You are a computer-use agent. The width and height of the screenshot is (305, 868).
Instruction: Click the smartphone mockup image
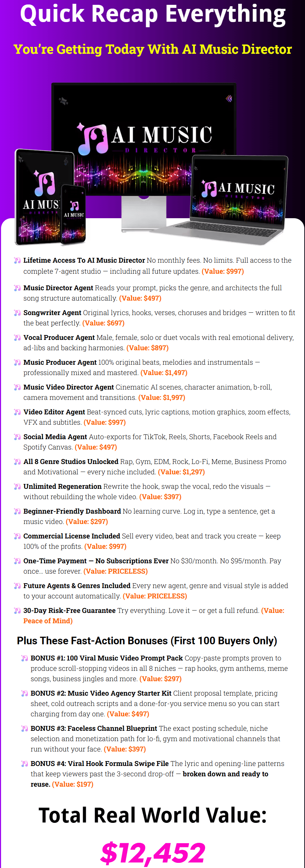[73, 214]
